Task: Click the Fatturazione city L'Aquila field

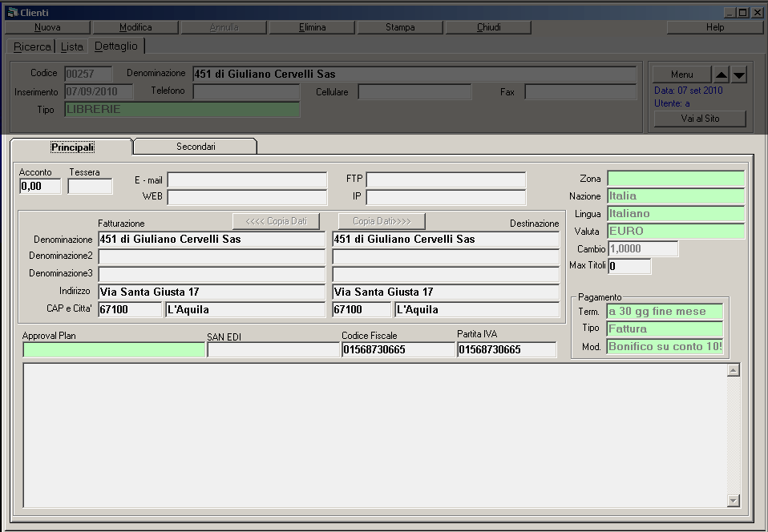Action: point(245,309)
